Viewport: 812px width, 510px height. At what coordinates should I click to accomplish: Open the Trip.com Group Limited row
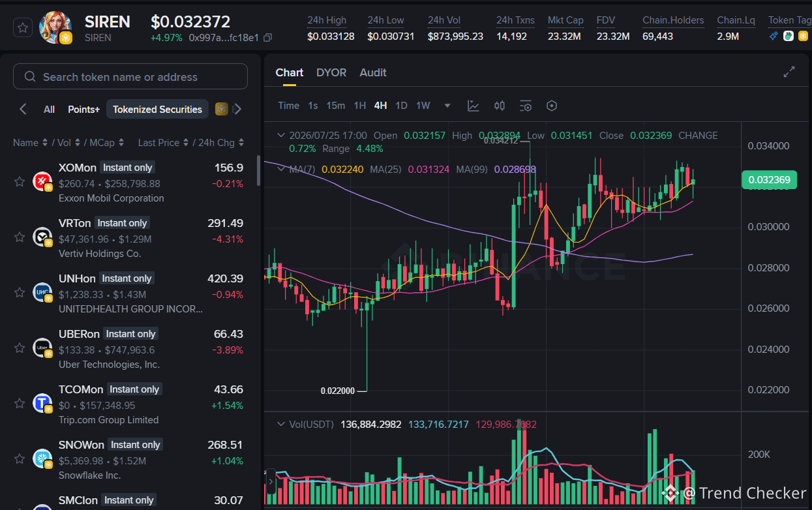coord(129,404)
